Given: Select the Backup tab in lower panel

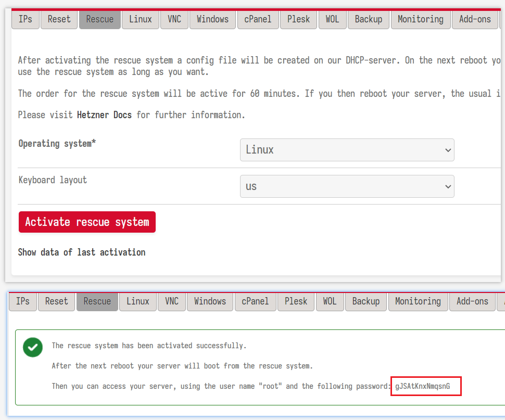Looking at the screenshot, I should click(x=366, y=301).
